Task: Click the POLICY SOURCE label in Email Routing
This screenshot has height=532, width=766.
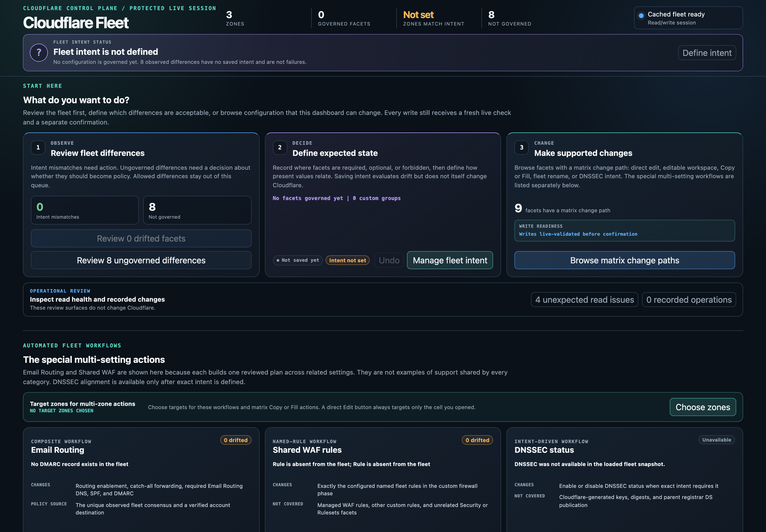Action: pos(49,504)
